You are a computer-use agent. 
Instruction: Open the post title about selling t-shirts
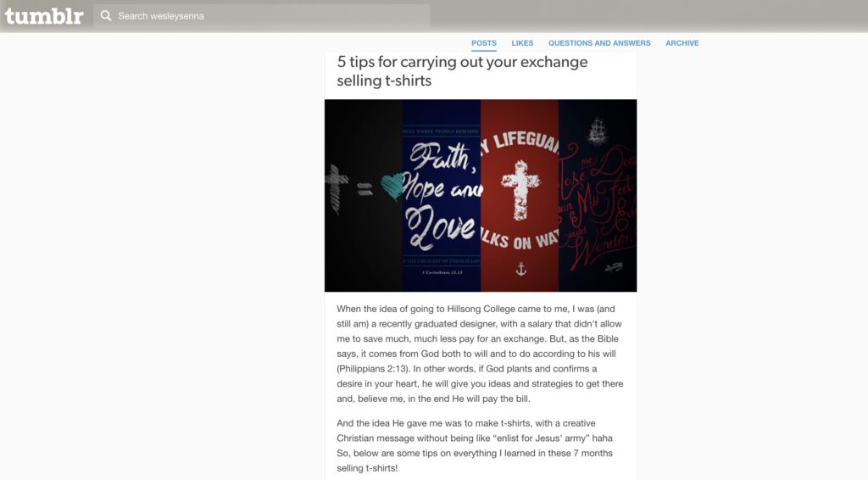(x=462, y=71)
